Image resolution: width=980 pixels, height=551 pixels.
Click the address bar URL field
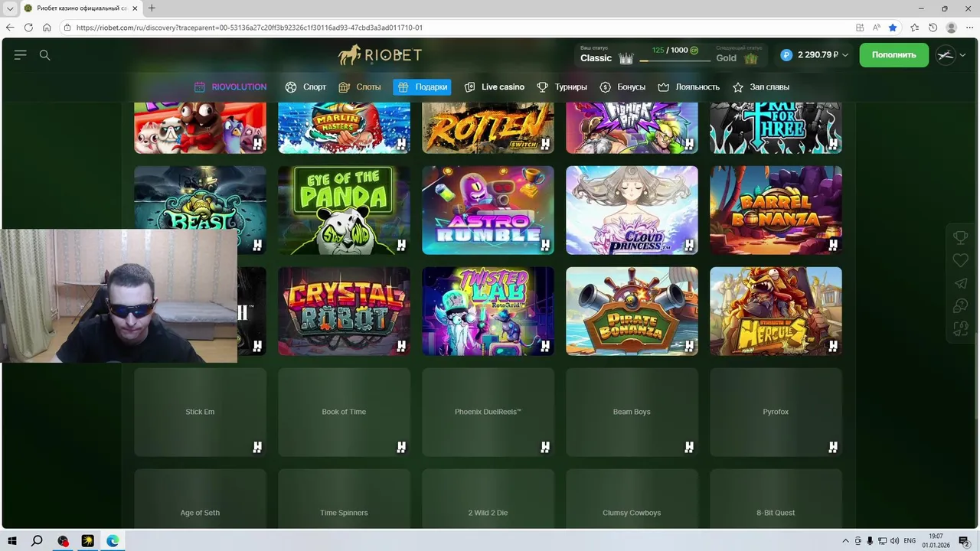459,28
